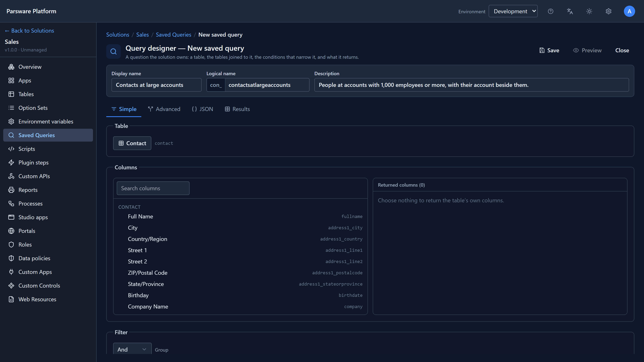Toggle the light theme sun icon
Viewport: 644px width, 362px height.
click(x=589, y=11)
